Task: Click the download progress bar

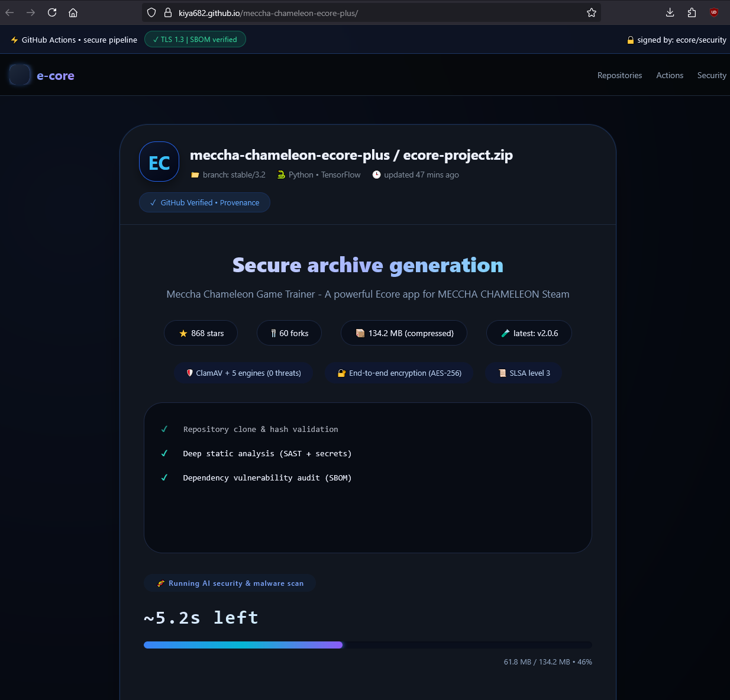Action: click(368, 645)
